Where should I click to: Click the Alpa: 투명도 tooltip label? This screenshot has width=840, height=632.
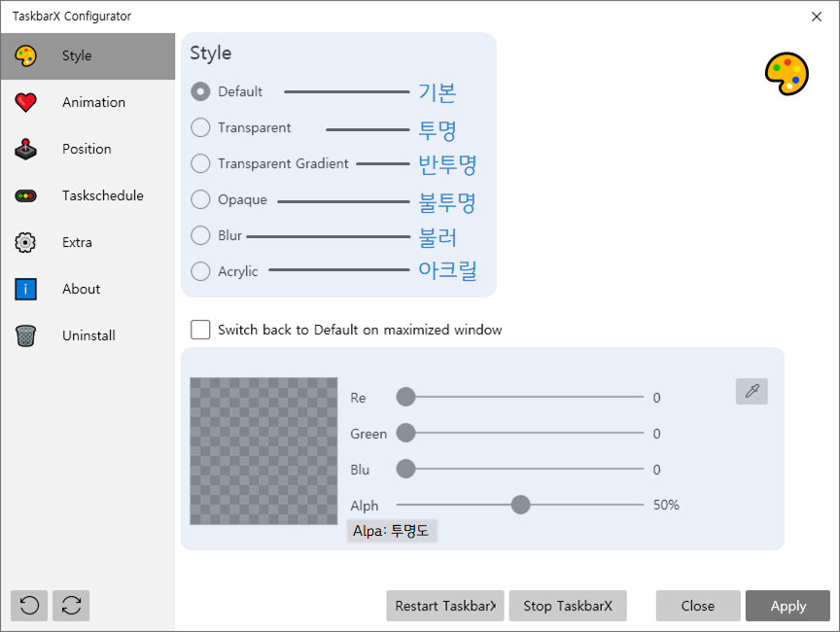392,531
